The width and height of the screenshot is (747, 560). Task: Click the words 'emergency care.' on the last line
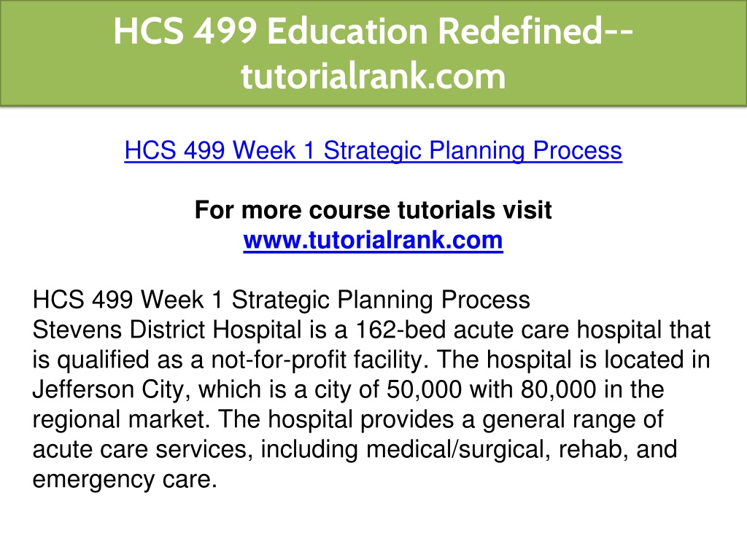tap(125, 480)
